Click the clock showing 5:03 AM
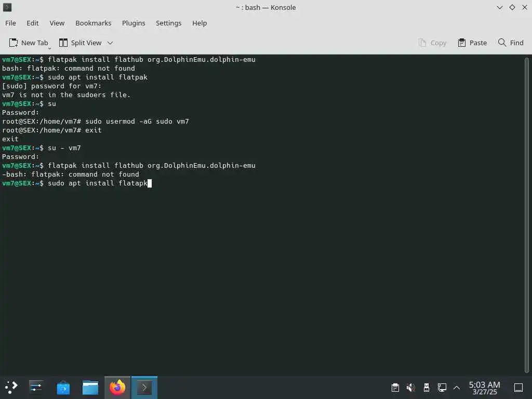Image resolution: width=532 pixels, height=399 pixels. tap(485, 388)
